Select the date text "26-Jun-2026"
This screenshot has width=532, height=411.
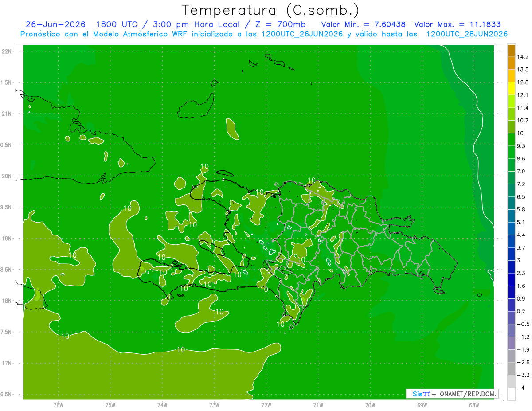(x=55, y=24)
